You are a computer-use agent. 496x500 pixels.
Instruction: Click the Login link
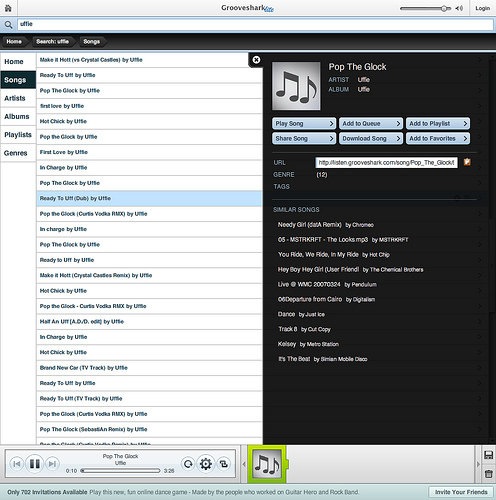tap(482, 8)
